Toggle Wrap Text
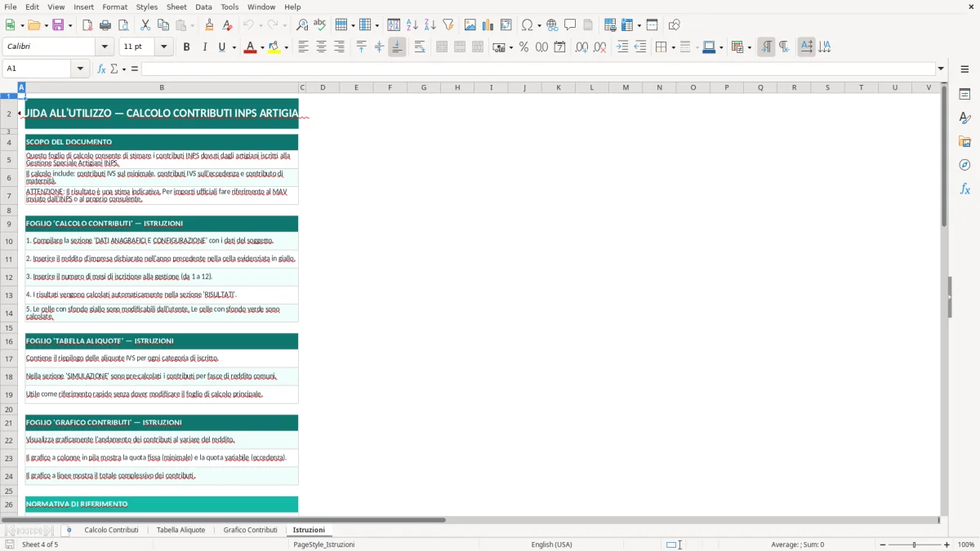Viewport: 980px width, 551px height. [x=420, y=47]
